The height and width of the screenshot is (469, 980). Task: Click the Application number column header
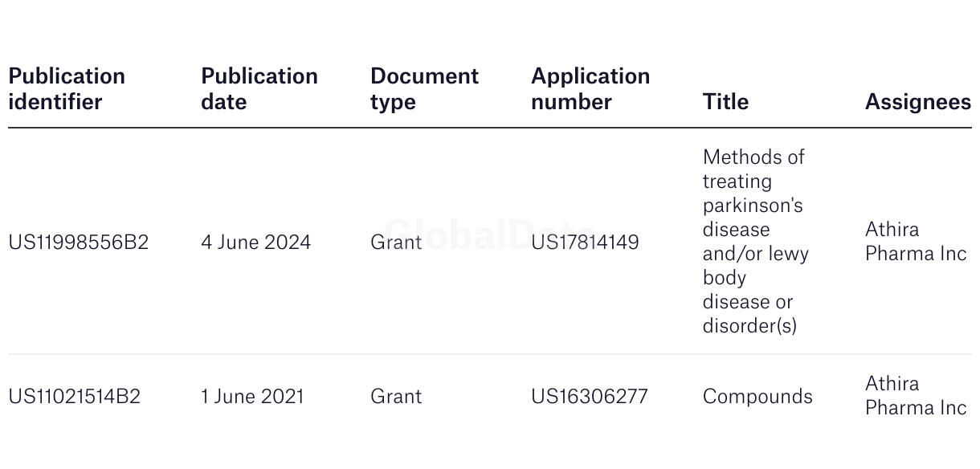(590, 89)
